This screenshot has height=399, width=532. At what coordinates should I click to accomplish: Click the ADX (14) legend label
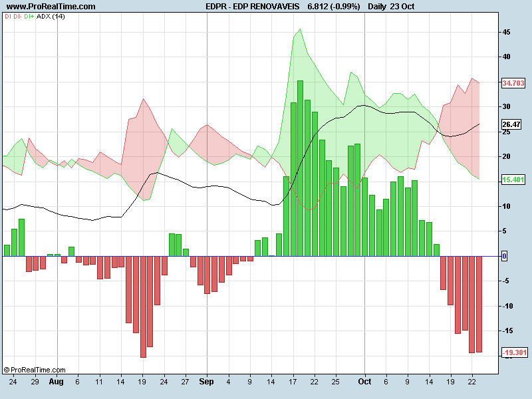click(51, 16)
